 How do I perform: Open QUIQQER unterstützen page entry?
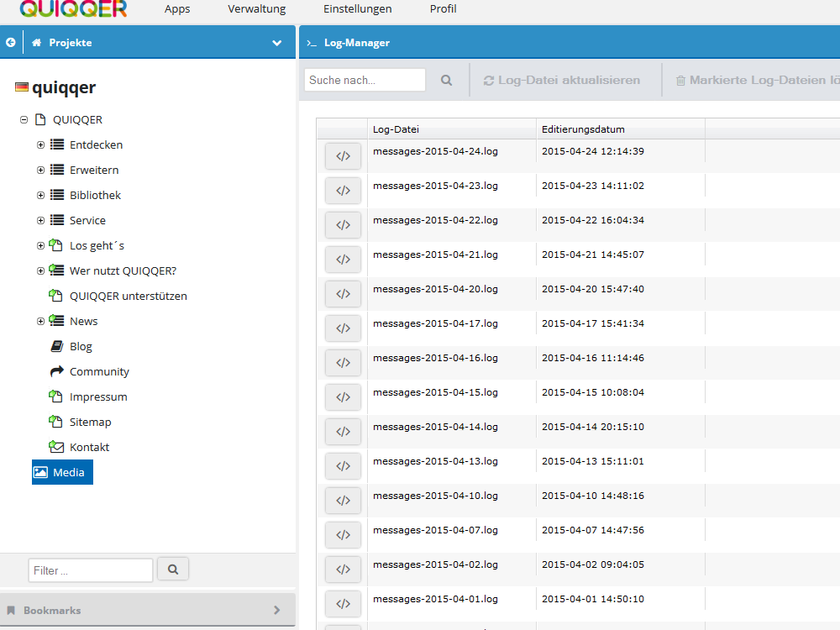coord(128,296)
